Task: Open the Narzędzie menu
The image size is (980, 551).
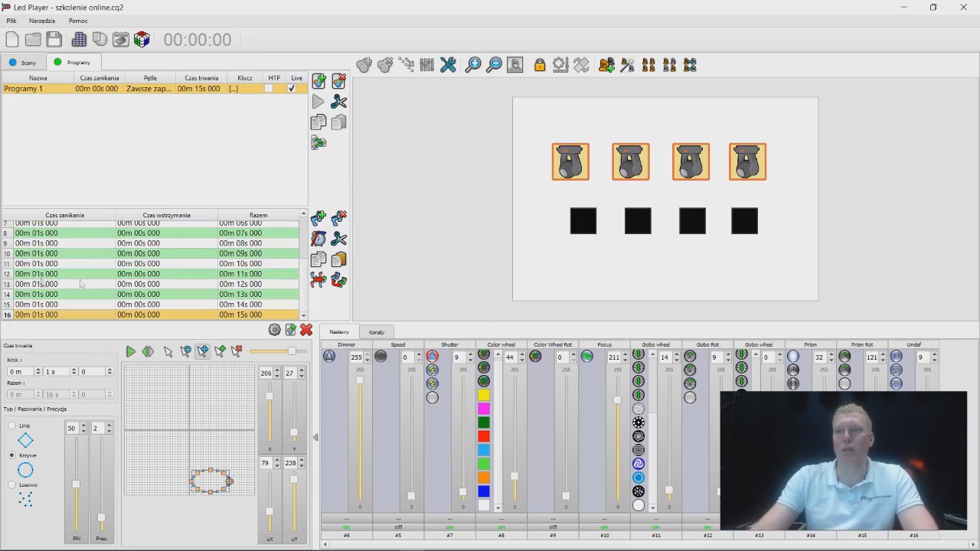Action: (42, 21)
